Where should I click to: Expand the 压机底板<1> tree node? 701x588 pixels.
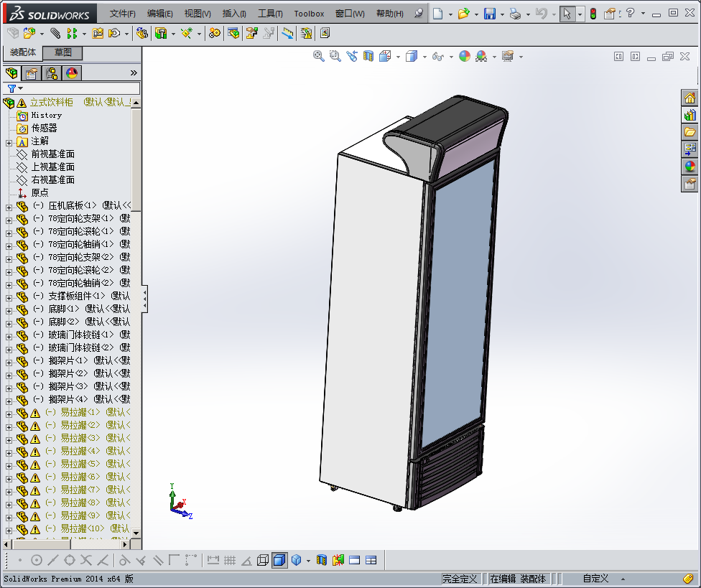pos(9,207)
